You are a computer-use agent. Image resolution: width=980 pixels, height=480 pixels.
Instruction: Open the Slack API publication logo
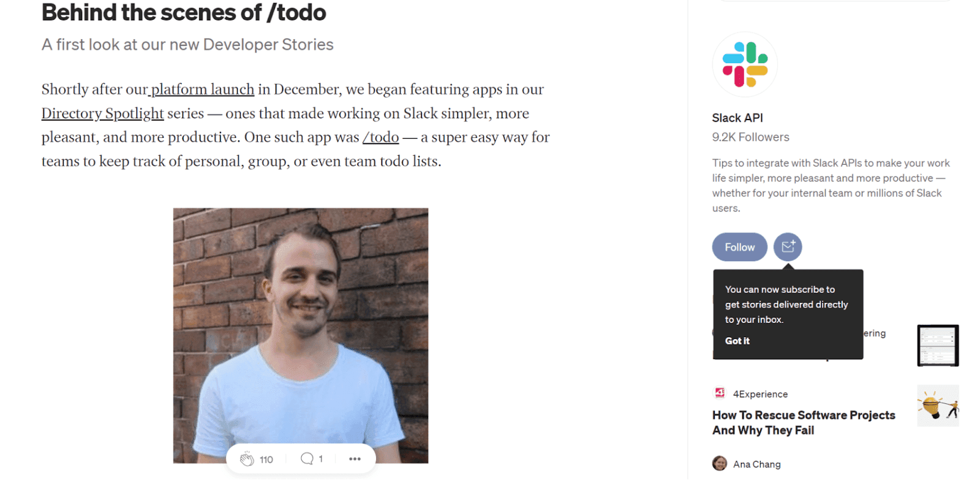click(744, 64)
